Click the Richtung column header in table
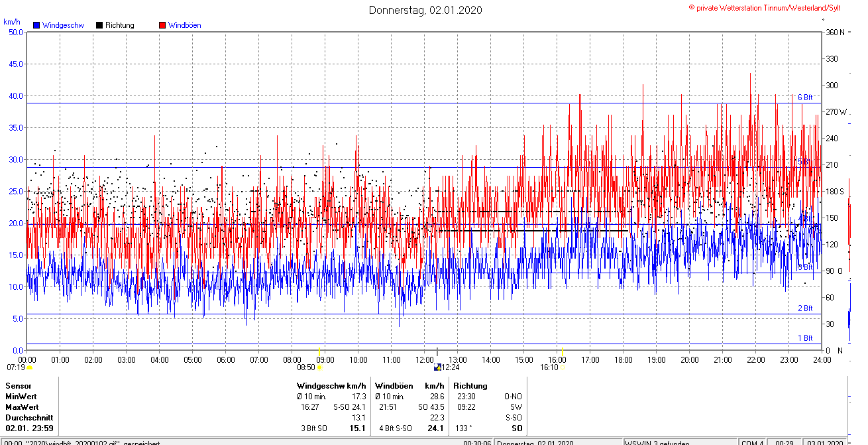Image resolution: width=868 pixels, height=445 pixels. [470, 386]
